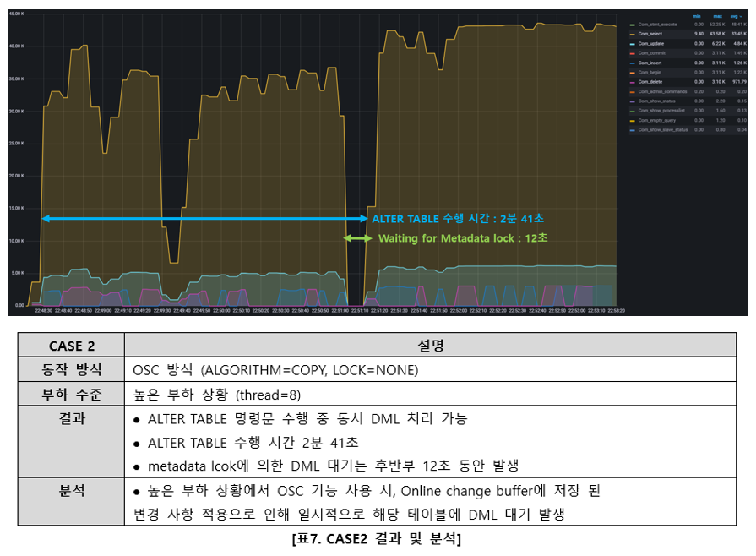Toggle the Com_begin series label
The width and height of the screenshot is (756, 556).
[x=650, y=73]
